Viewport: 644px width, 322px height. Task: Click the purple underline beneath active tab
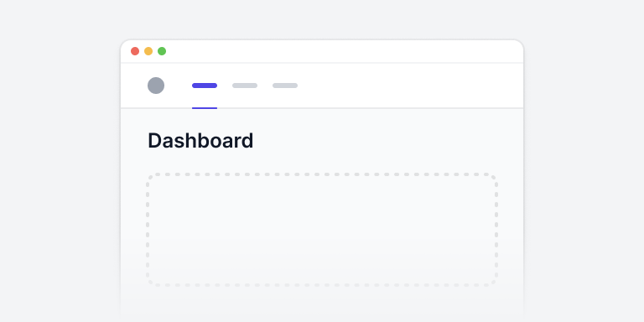(x=205, y=108)
